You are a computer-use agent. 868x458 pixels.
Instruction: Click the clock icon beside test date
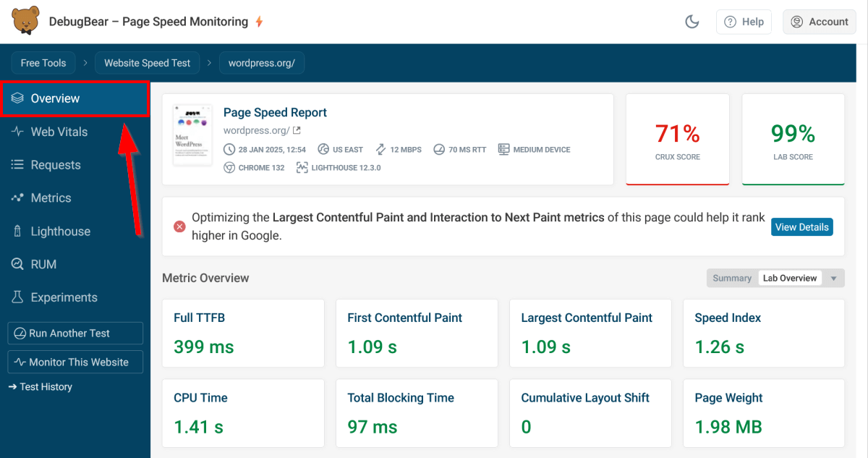point(229,150)
